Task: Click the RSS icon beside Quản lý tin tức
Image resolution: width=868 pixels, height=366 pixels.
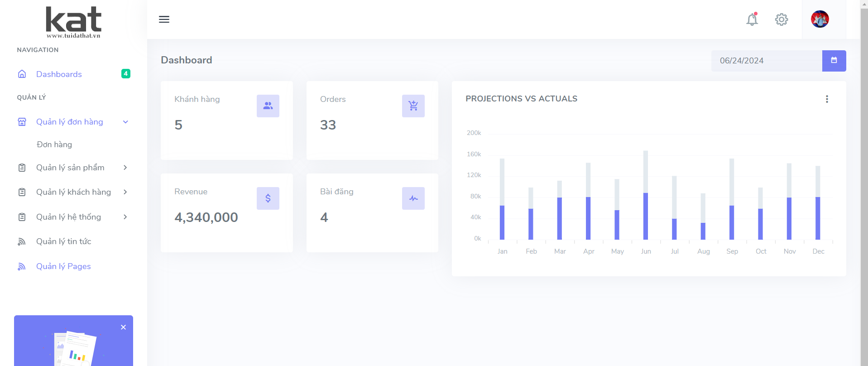Action: (22, 241)
